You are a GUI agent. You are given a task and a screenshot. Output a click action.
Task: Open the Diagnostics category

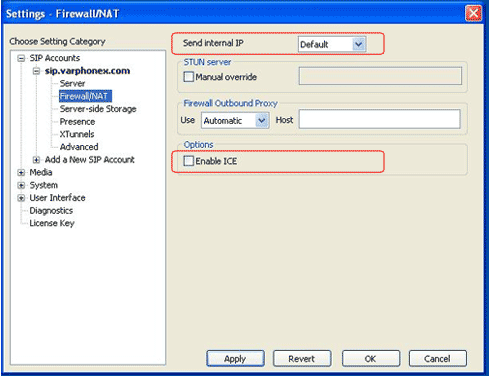coord(51,211)
